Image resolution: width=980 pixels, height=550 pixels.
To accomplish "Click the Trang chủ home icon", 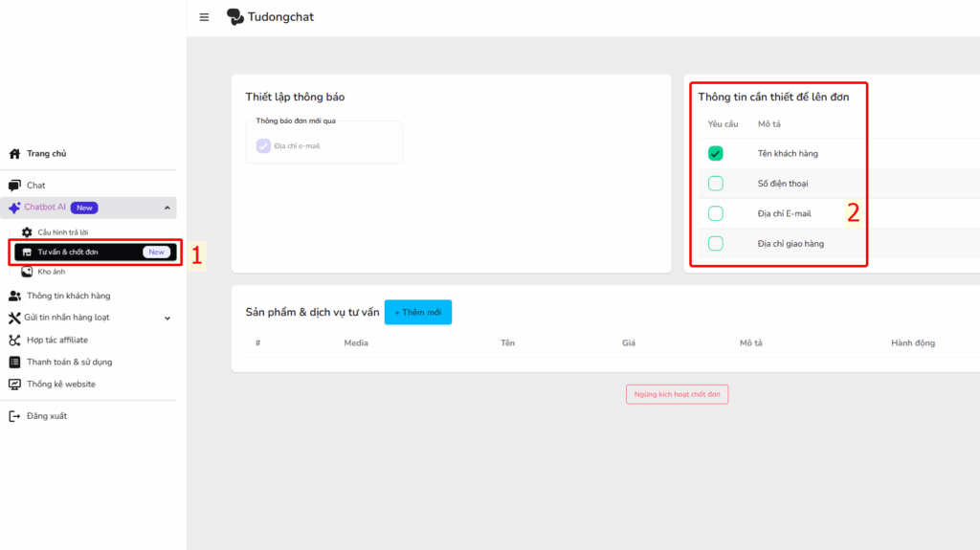I will click(14, 154).
